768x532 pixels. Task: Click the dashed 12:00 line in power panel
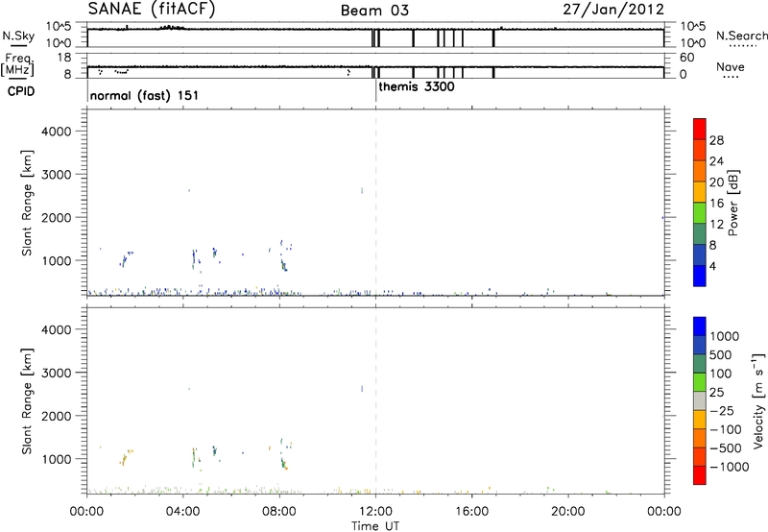375,203
